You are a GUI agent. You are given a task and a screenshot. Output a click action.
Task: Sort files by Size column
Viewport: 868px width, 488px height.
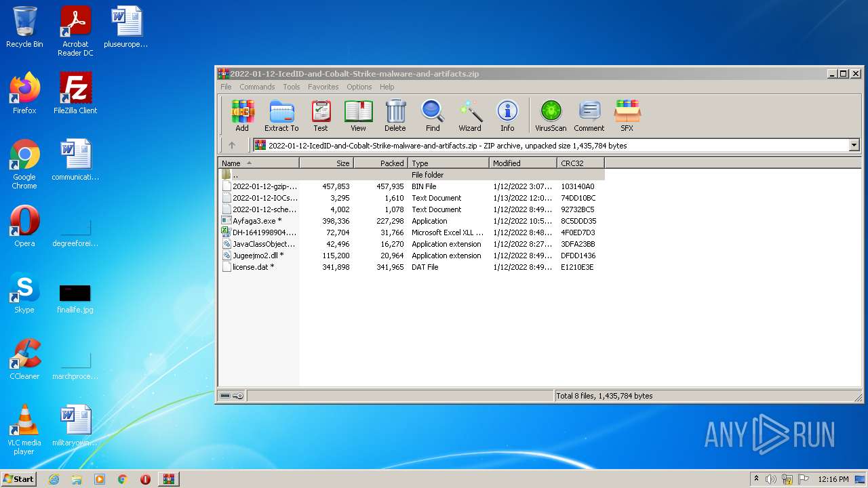click(327, 163)
